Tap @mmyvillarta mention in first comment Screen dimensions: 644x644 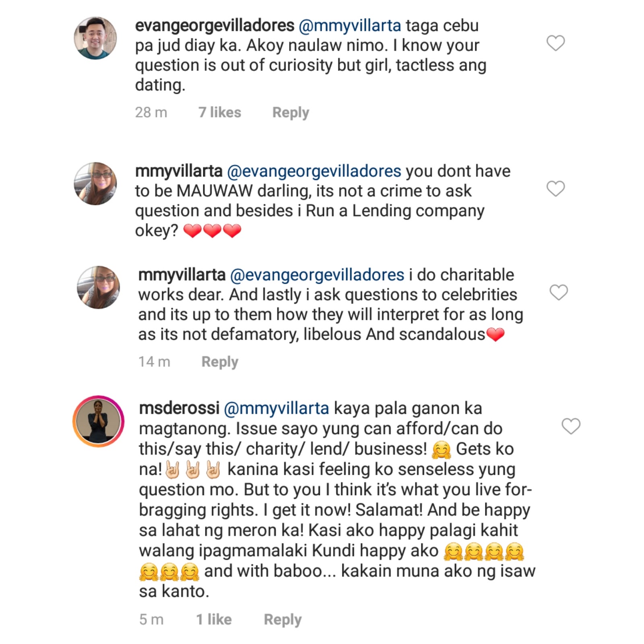coord(350,26)
